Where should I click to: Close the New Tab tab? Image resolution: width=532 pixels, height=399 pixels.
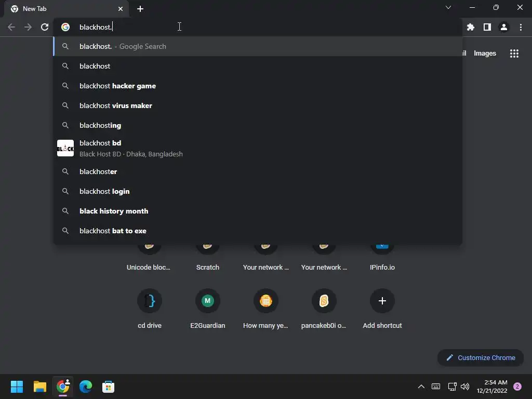coord(121,9)
